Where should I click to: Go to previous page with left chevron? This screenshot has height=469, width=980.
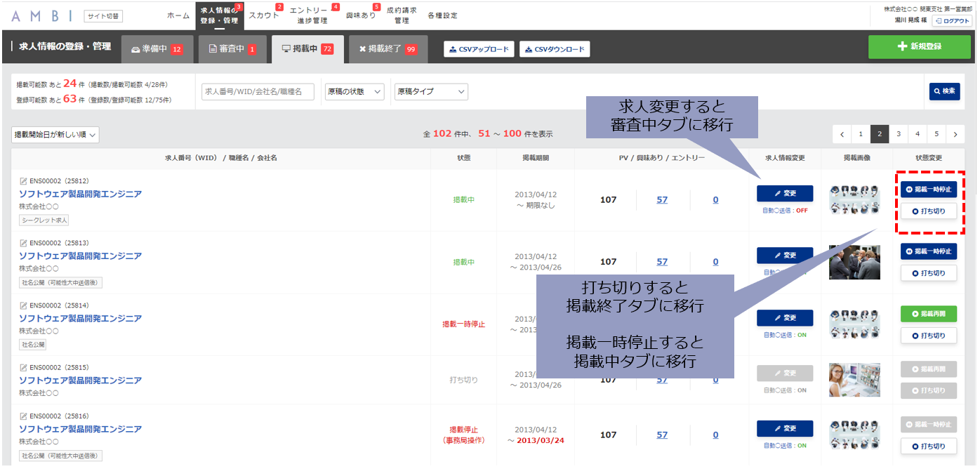point(842,134)
